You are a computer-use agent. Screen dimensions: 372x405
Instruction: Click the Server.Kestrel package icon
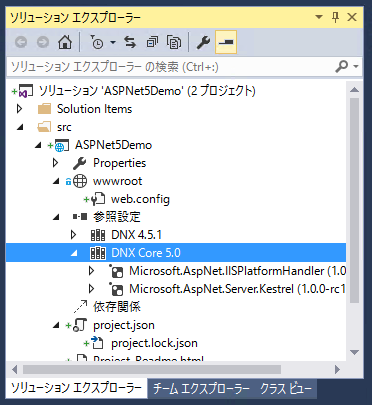click(116, 289)
